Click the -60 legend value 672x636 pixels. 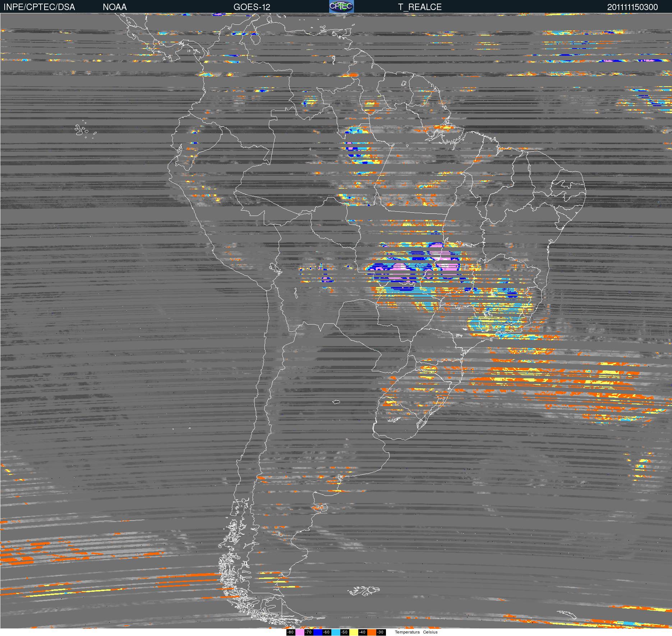click(x=326, y=632)
